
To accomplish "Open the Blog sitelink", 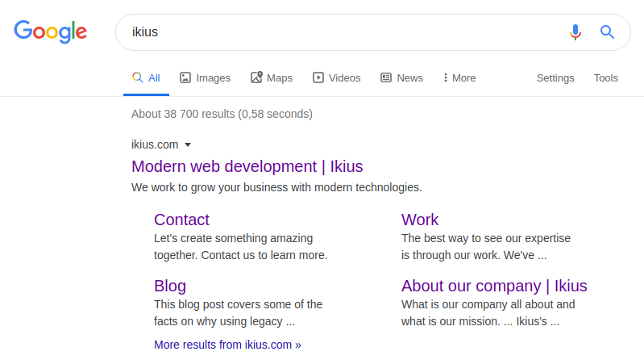I will pyautogui.click(x=170, y=286).
